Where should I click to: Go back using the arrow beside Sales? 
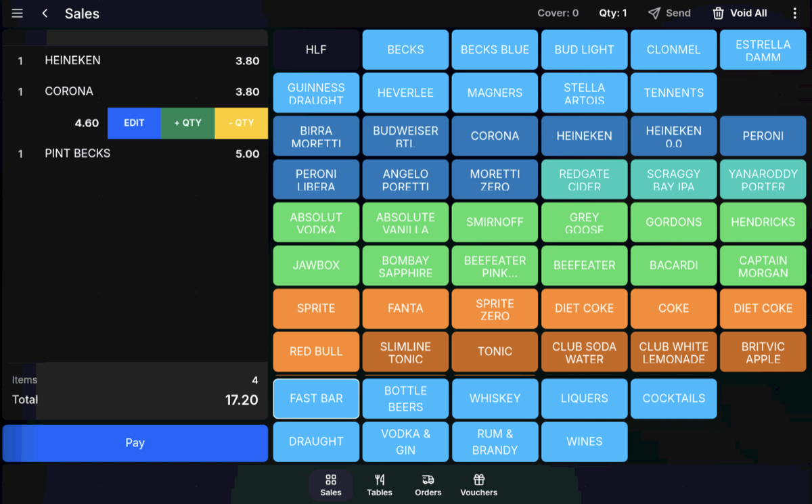point(45,14)
